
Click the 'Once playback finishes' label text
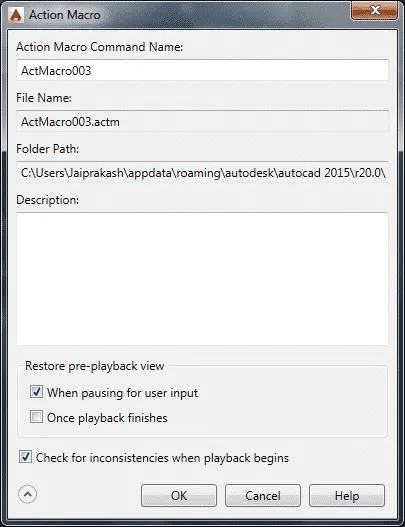[x=107, y=418]
